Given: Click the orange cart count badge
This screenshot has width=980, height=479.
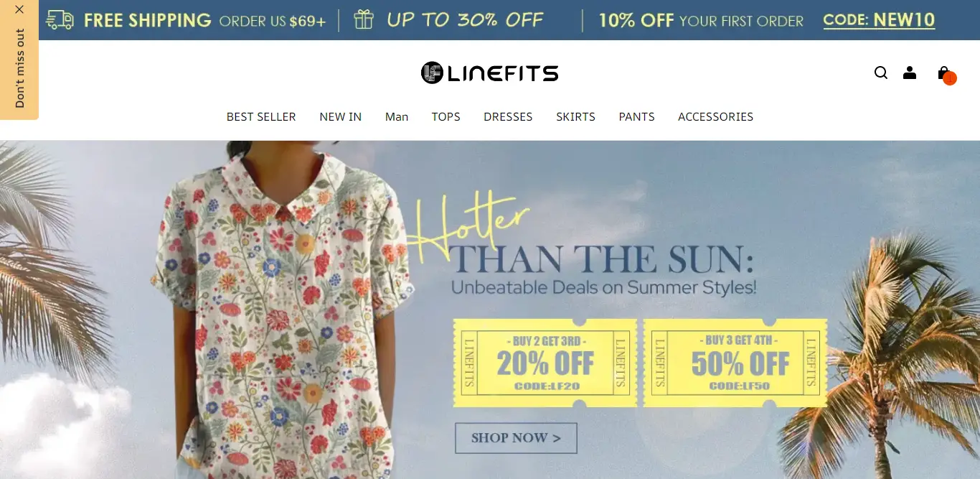Looking at the screenshot, I should pos(950,78).
